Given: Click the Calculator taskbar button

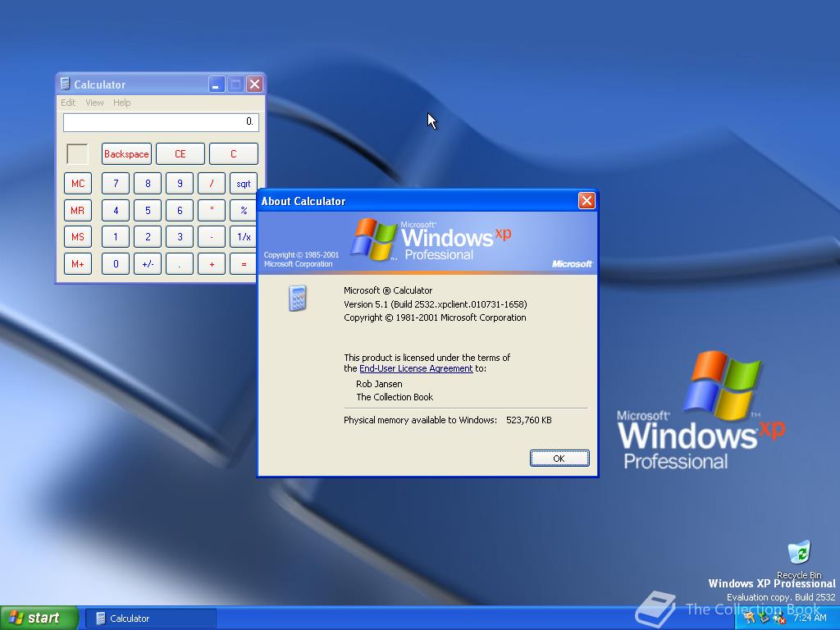Looking at the screenshot, I should (x=151, y=619).
